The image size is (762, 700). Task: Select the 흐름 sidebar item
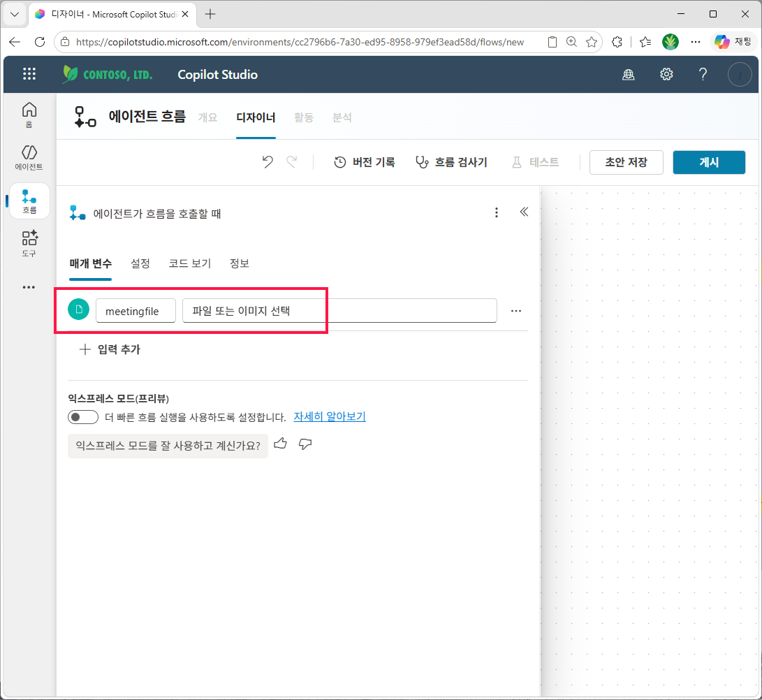point(29,201)
